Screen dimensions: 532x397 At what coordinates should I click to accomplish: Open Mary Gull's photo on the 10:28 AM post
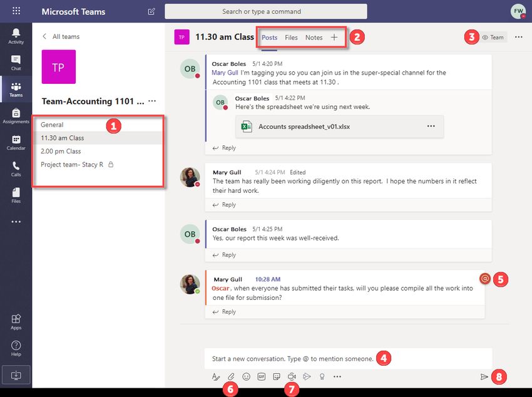[190, 284]
